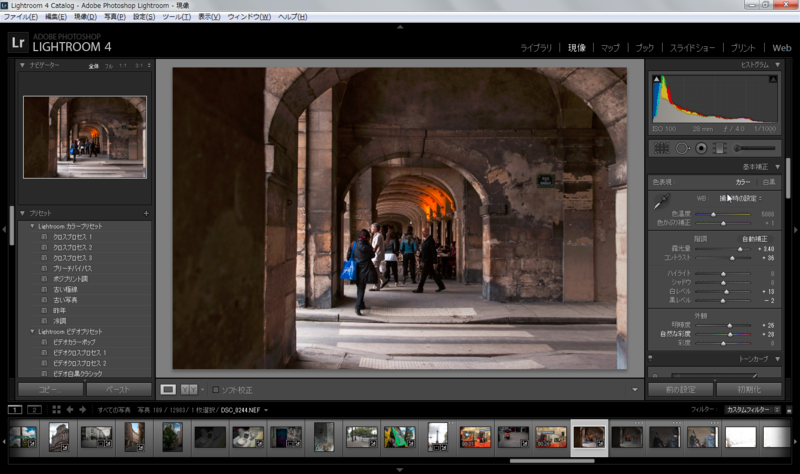Select the currently highlighted archway filmstrip thumbnail

coord(589,437)
